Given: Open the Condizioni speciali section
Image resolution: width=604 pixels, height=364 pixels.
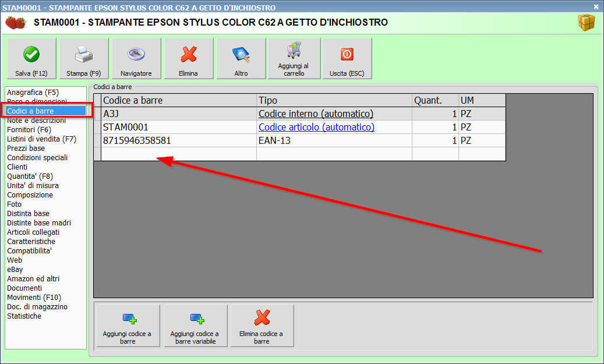Looking at the screenshot, I should (37, 158).
